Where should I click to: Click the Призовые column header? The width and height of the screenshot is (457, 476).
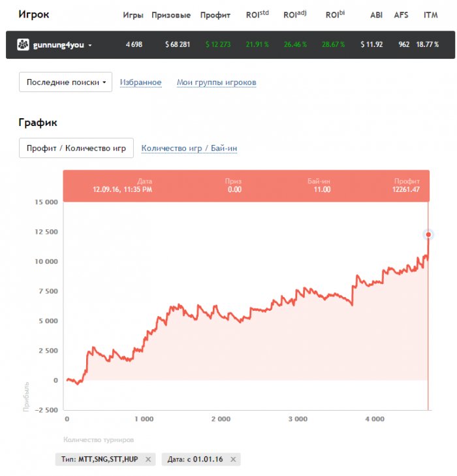tap(171, 15)
